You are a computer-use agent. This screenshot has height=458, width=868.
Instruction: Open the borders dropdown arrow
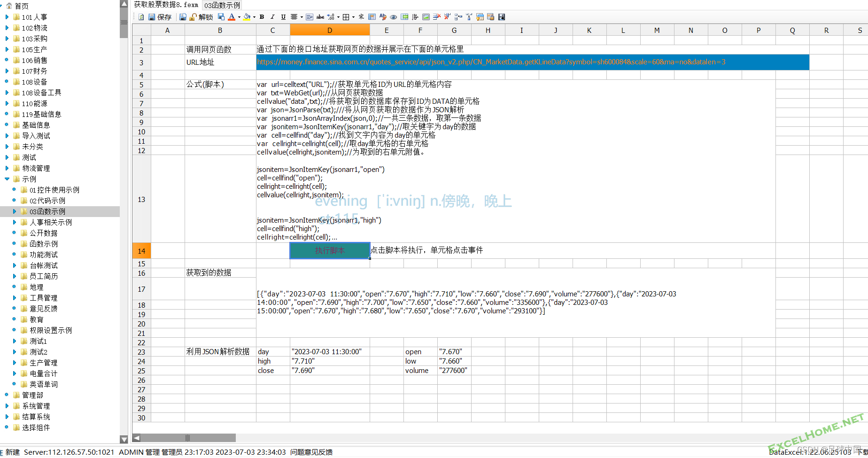353,17
